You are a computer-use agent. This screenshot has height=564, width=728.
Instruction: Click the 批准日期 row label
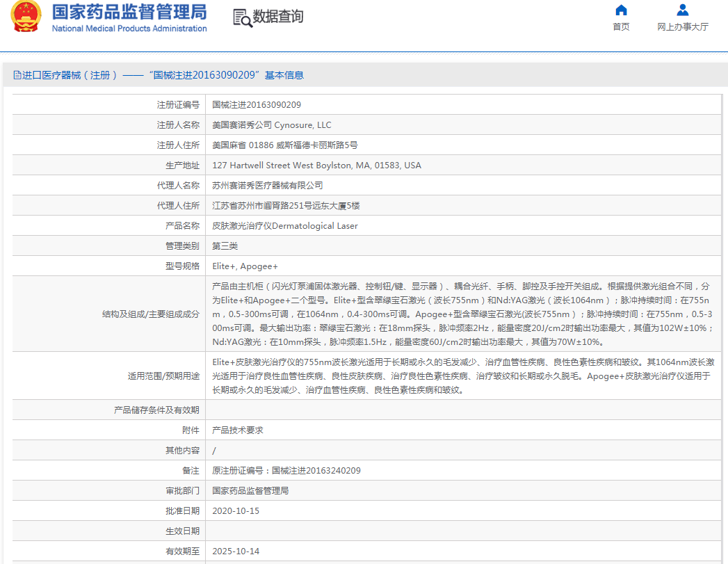182,511
